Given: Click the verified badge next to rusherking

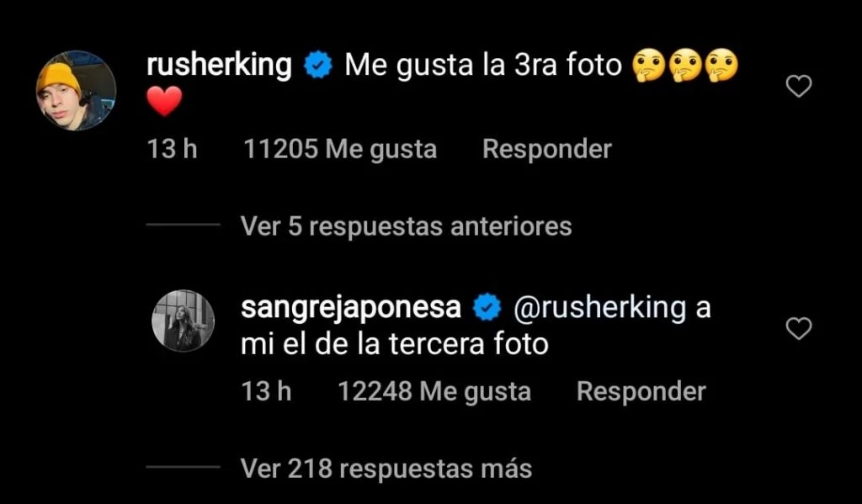Looking at the screenshot, I should tap(318, 66).
